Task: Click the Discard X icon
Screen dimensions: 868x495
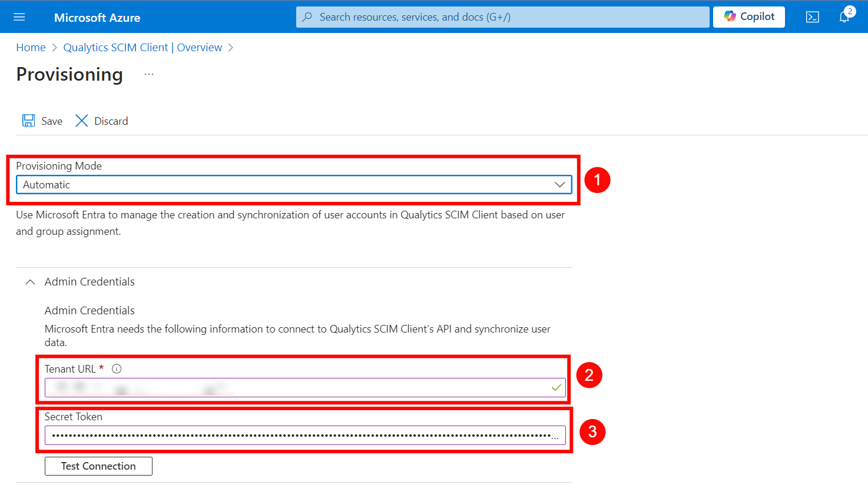Action: pos(82,121)
